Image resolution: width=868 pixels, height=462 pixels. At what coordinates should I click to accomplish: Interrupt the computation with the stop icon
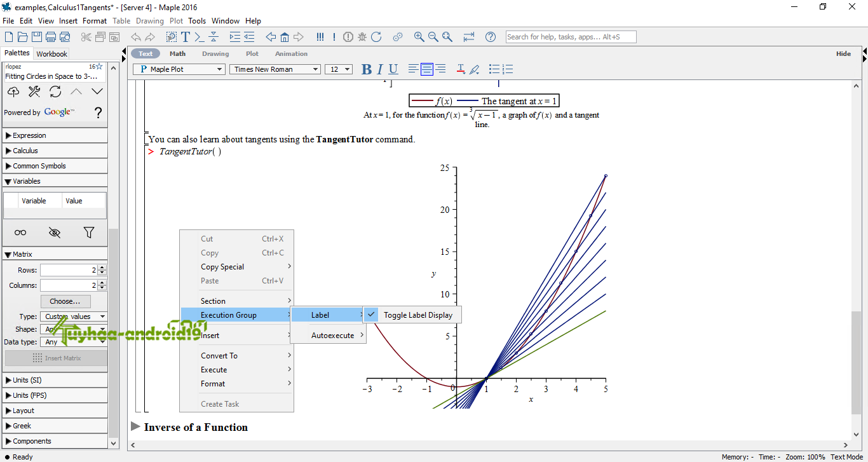click(x=348, y=37)
